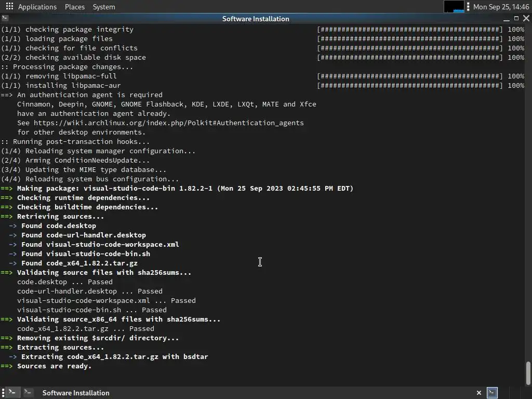Click the framed terminal icon at the taskbar's right
This screenshot has height=399, width=532.
click(x=493, y=393)
